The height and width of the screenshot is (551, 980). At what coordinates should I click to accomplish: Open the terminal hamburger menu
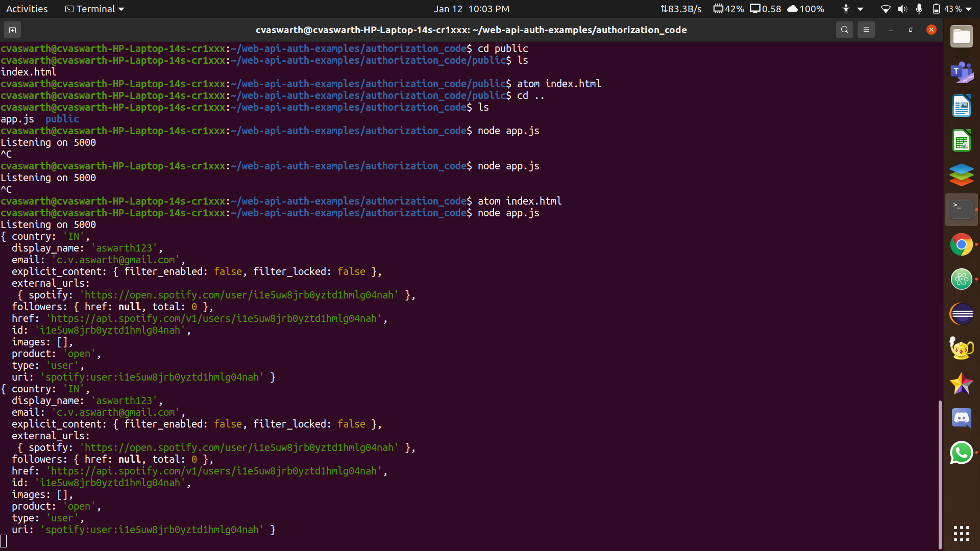[x=866, y=30]
